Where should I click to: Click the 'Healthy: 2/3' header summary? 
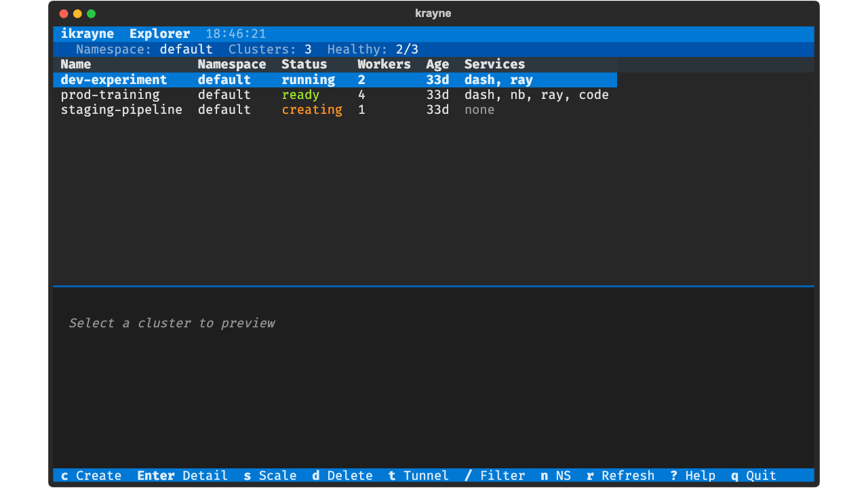[x=373, y=49]
